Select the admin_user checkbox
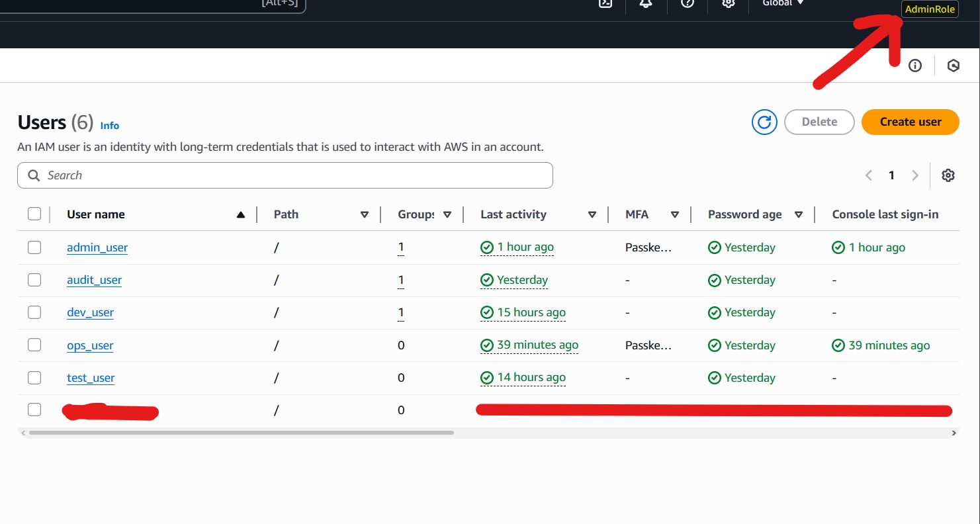The width and height of the screenshot is (980, 524). (34, 247)
